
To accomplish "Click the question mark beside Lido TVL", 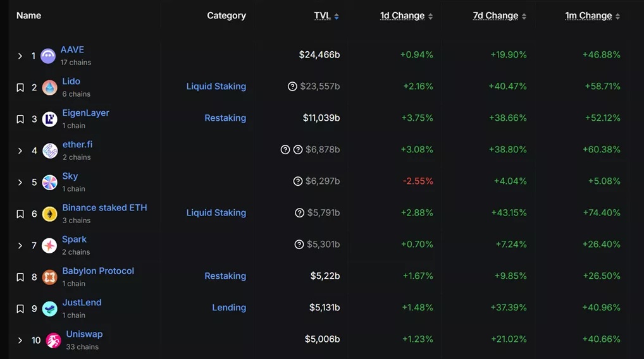I will point(292,87).
